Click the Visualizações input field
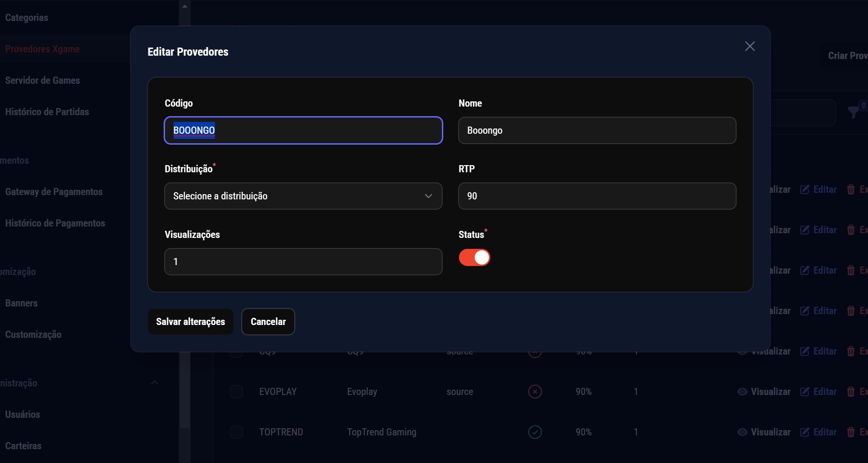This screenshot has height=463, width=868. pyautogui.click(x=303, y=262)
